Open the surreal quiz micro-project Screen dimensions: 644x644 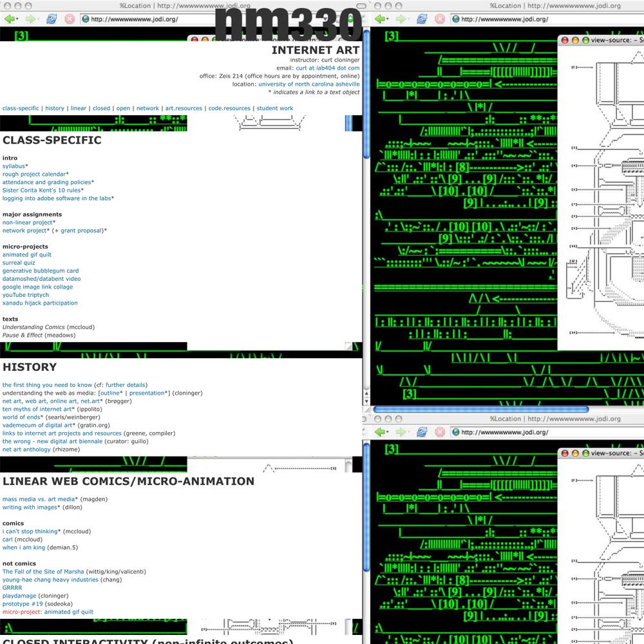pyautogui.click(x=19, y=263)
